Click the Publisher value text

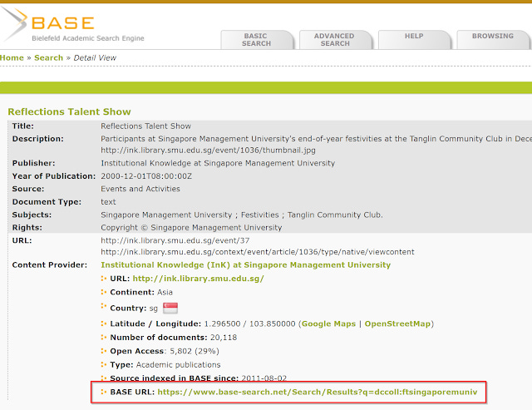tap(218, 163)
